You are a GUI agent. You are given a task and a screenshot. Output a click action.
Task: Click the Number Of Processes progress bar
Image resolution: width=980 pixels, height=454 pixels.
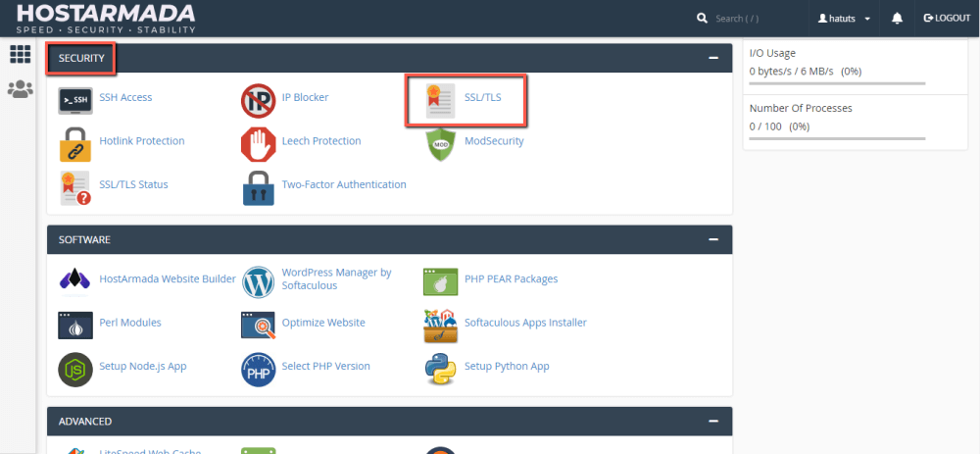tap(837, 138)
